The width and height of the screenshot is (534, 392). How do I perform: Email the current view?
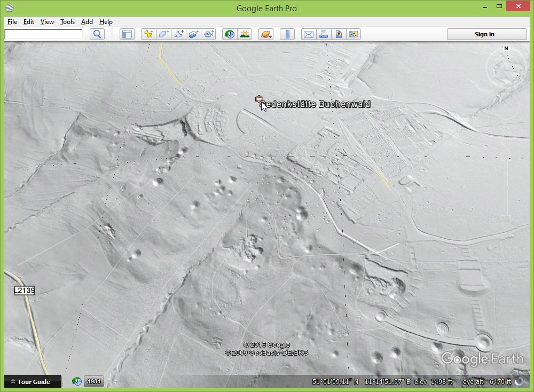pyautogui.click(x=309, y=34)
